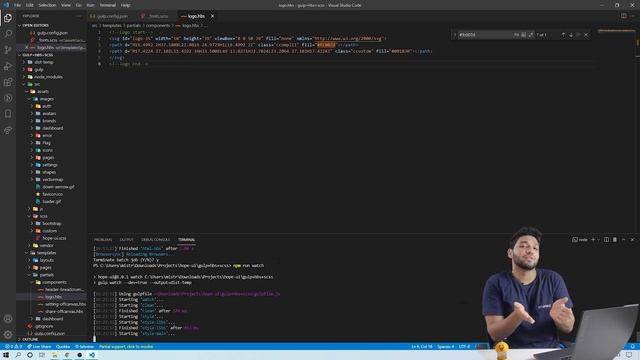Switch to the Output panel tab

click(127, 240)
